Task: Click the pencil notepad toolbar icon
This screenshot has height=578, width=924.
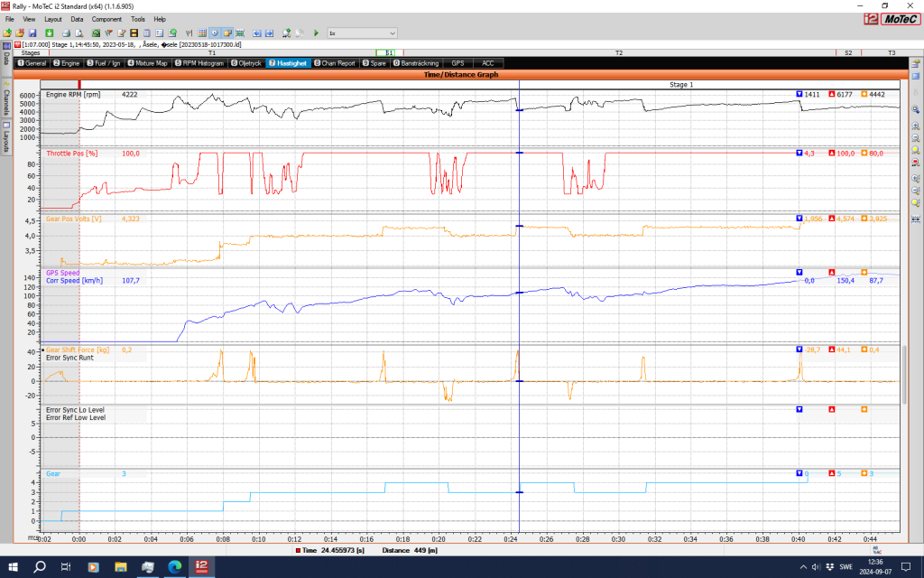Action: click(122, 33)
